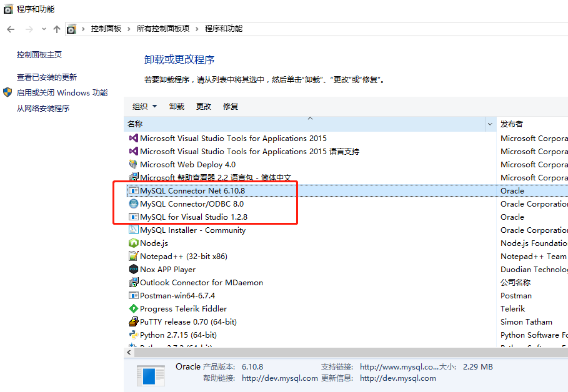Select the Python 2.7.15 (64-bit) entry

click(178, 335)
